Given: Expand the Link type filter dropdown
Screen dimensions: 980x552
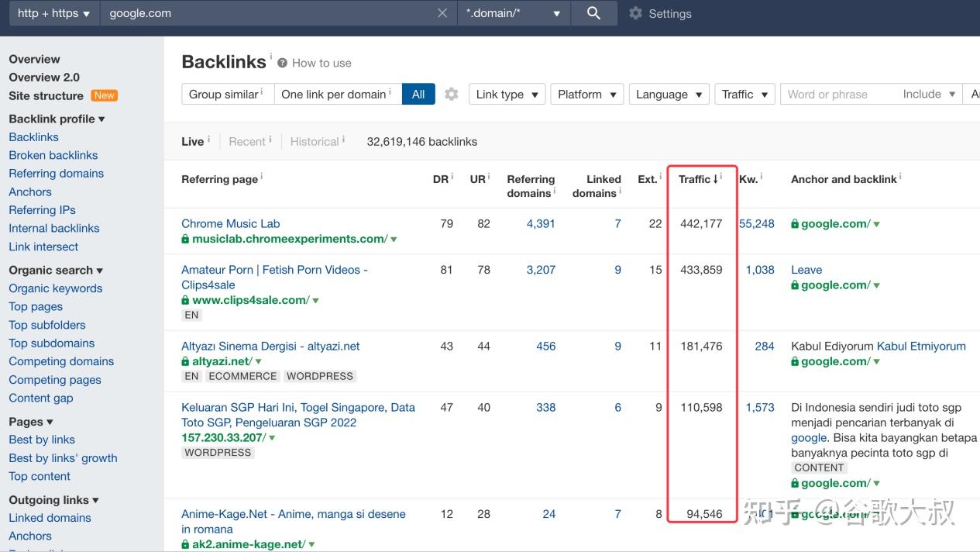Looking at the screenshot, I should 507,94.
